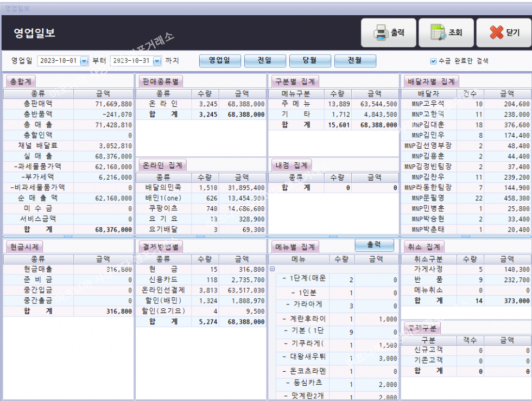Click the red X 닫기 button
532x401 pixels.
pos(503,33)
